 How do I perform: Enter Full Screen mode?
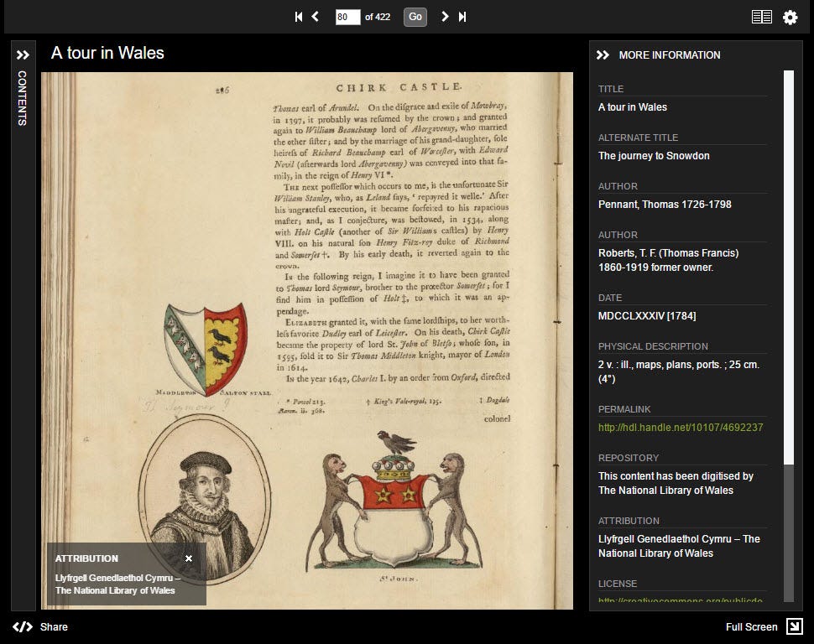(751, 627)
